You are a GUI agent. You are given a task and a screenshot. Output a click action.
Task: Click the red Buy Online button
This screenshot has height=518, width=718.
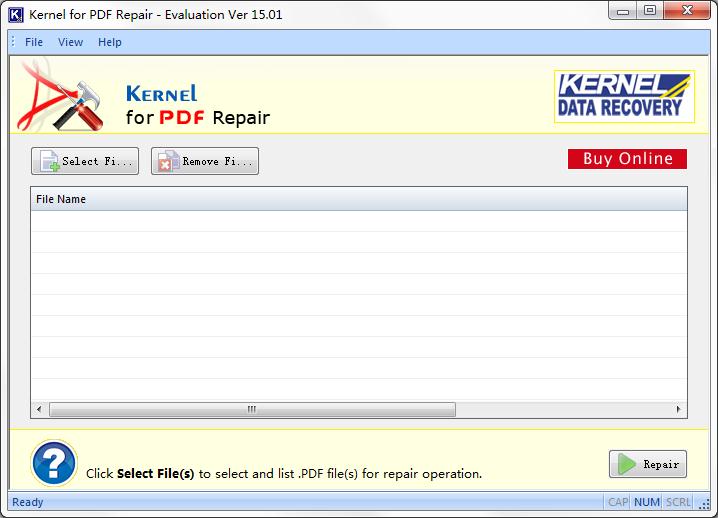pyautogui.click(x=627, y=159)
